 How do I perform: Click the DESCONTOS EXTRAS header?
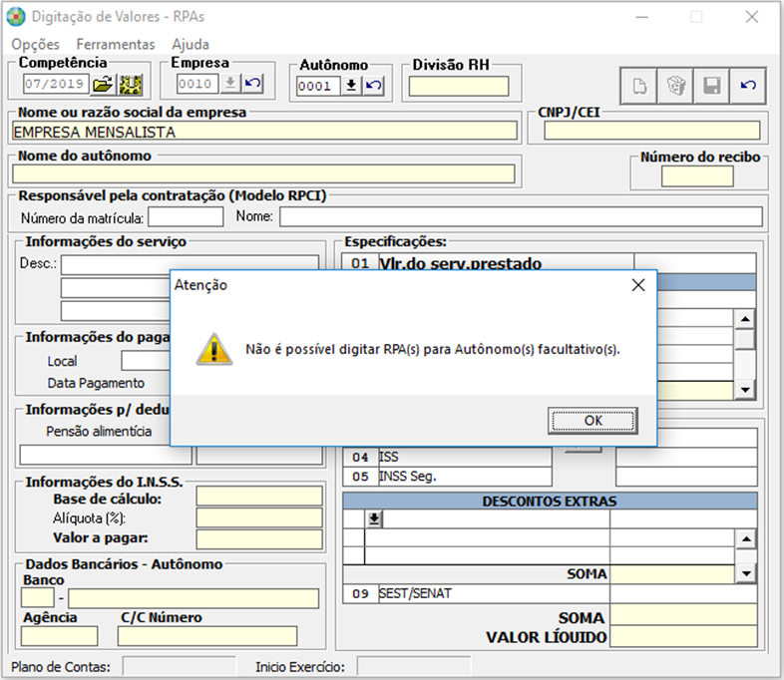tap(550, 502)
